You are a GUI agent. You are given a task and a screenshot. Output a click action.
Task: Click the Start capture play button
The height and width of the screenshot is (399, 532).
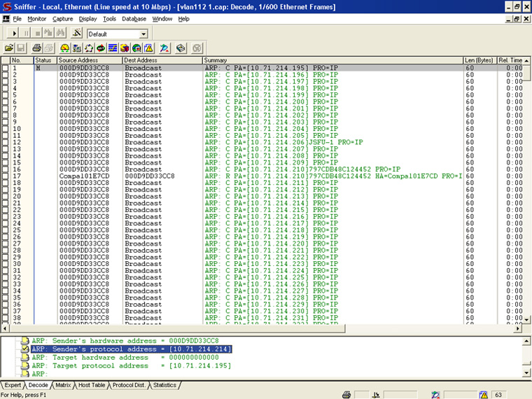click(15, 34)
